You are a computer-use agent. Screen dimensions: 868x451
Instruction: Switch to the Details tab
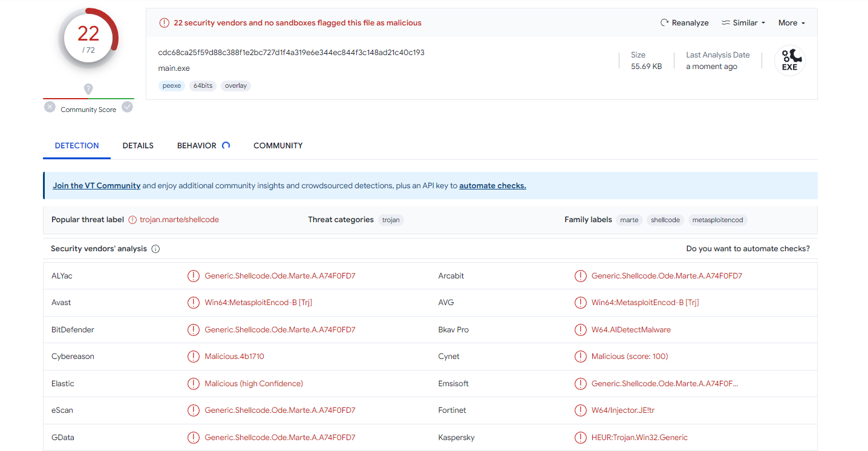(x=138, y=146)
